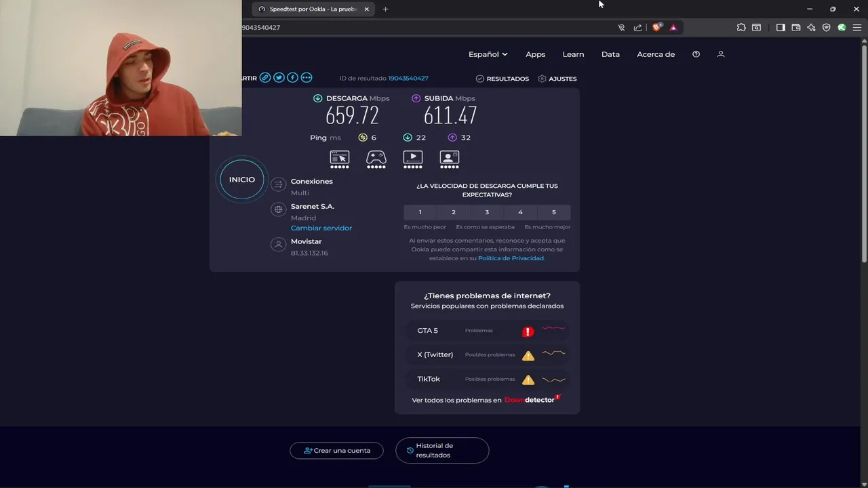Select the Speedtest por Ookla tab
868x488 pixels.
click(313, 9)
